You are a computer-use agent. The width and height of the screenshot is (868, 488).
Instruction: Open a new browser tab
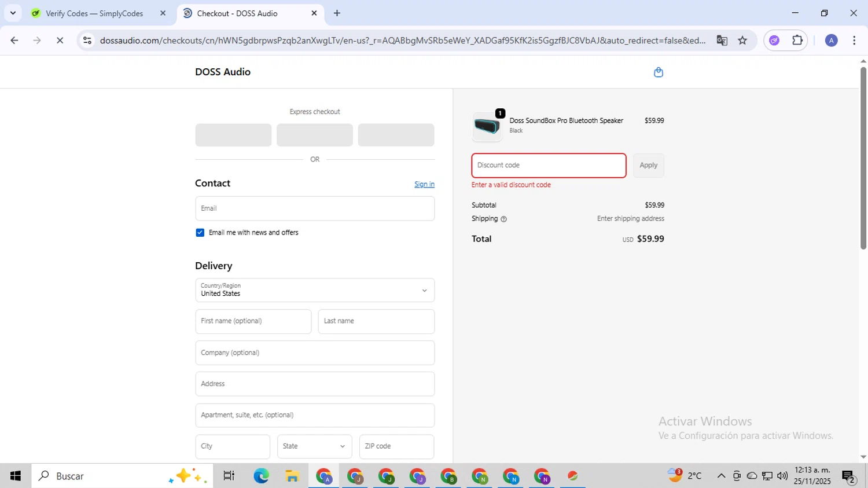click(337, 13)
